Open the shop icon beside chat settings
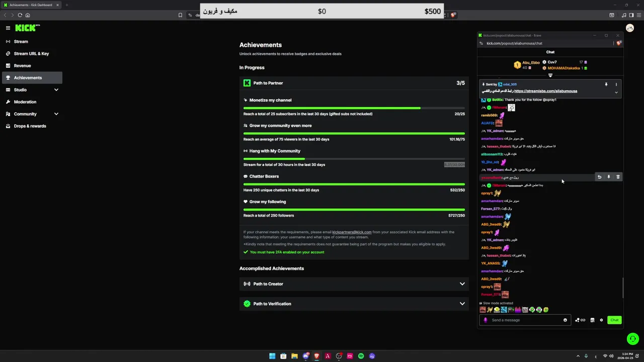The height and width of the screenshot is (362, 644). tap(592, 320)
